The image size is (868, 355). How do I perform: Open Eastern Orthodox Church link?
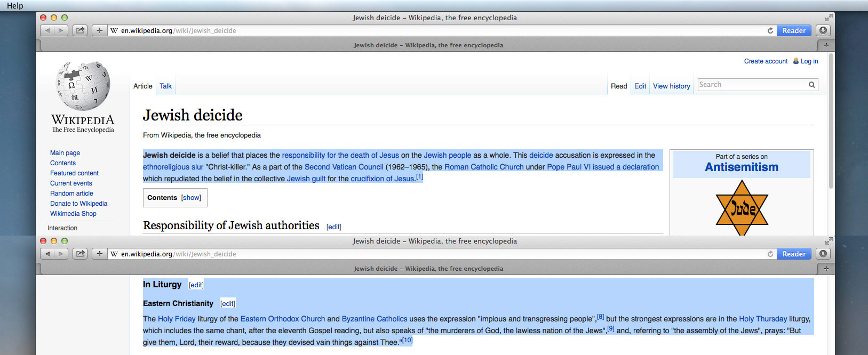click(283, 319)
